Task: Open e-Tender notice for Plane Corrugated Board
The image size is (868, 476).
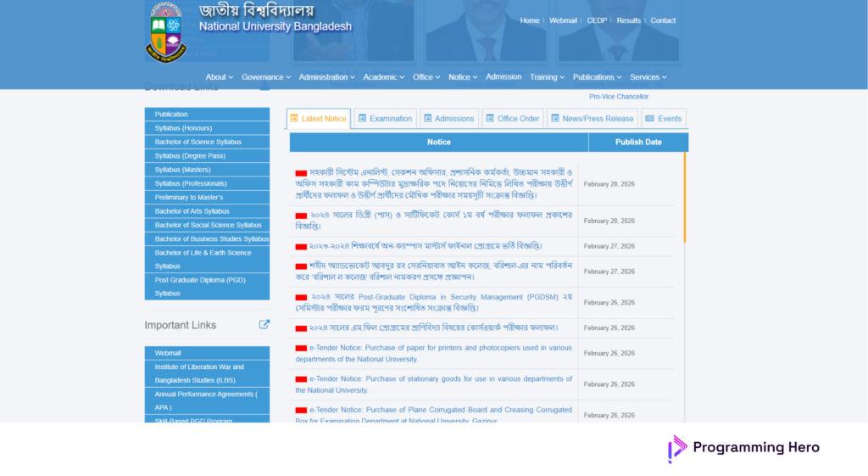Action: pyautogui.click(x=433, y=415)
